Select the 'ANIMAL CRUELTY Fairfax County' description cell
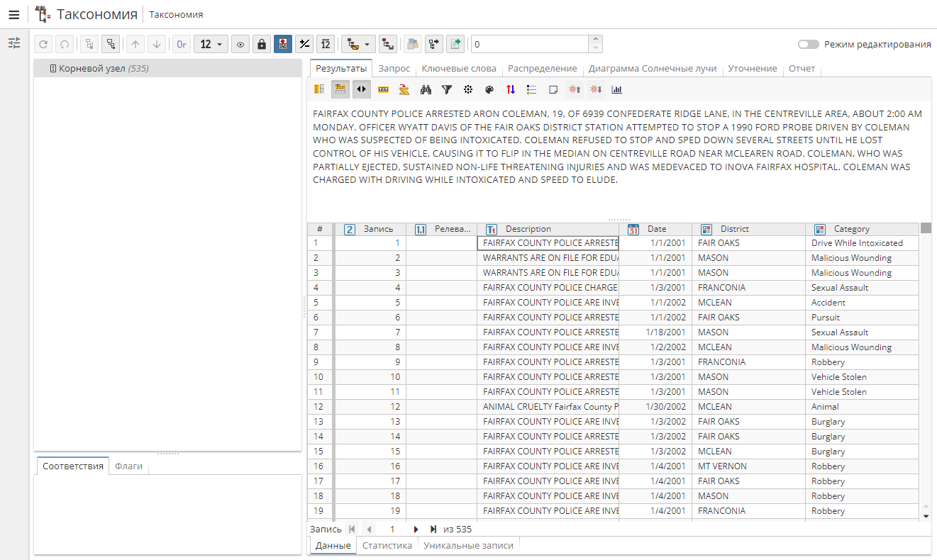Screen dimensions: 937x560 pos(548,407)
